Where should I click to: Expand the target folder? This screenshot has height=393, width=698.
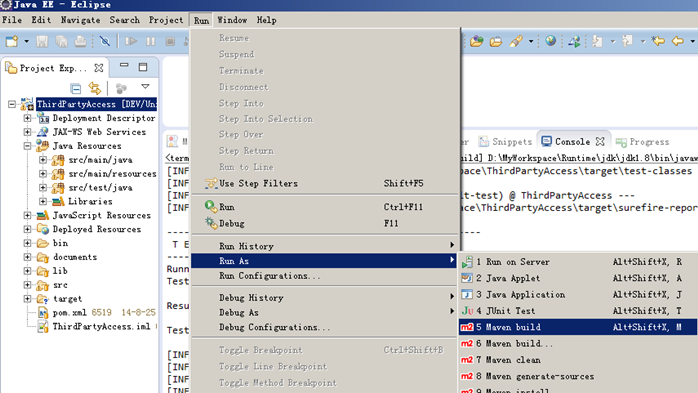click(28, 299)
